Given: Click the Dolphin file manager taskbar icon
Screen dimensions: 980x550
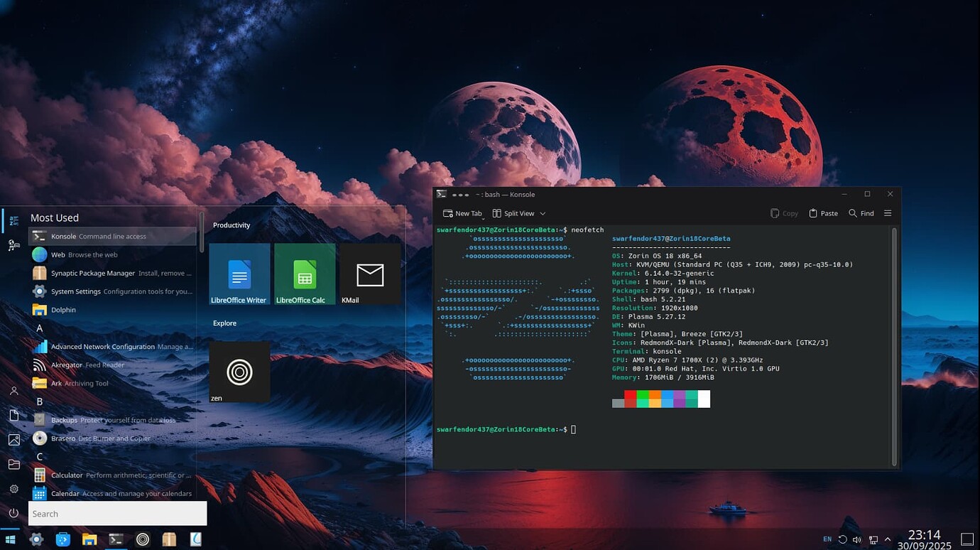Looking at the screenshot, I should (89, 539).
